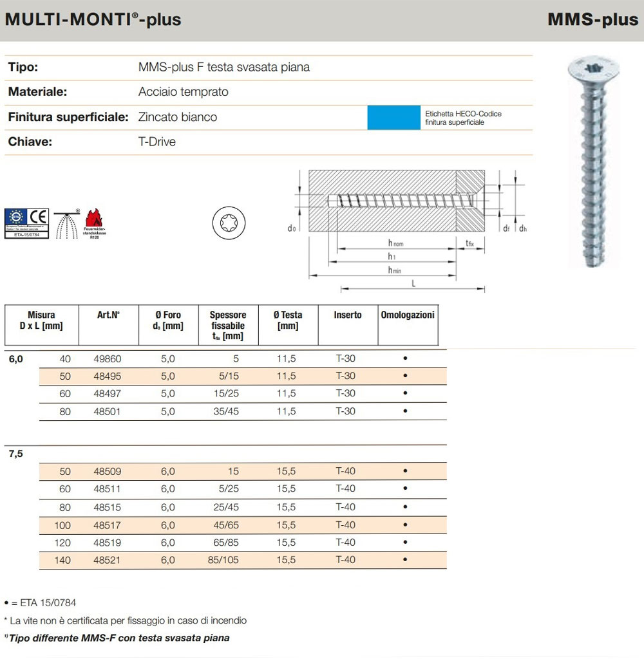Click the circular T-Drive head symbol

pos(229,223)
